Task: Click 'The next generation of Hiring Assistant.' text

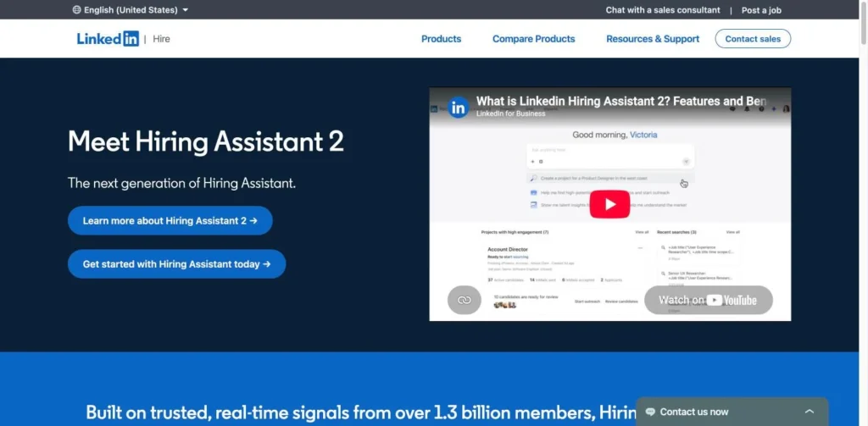Action: pos(181,183)
